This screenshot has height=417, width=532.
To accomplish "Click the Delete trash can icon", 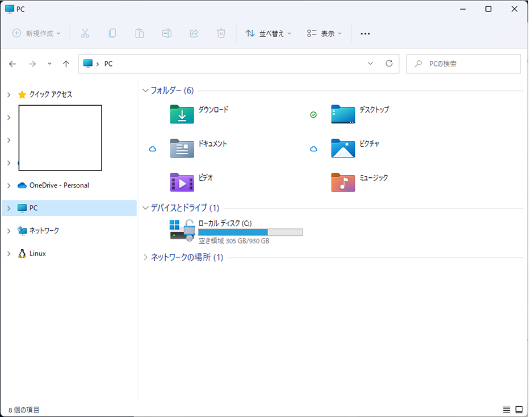I will point(221,34).
